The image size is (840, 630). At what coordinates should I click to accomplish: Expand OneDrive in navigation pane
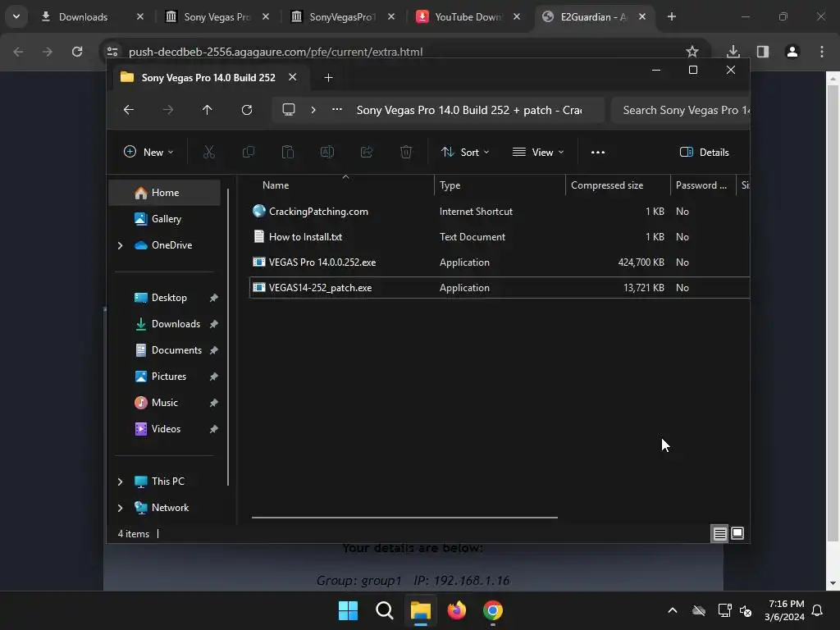click(120, 245)
